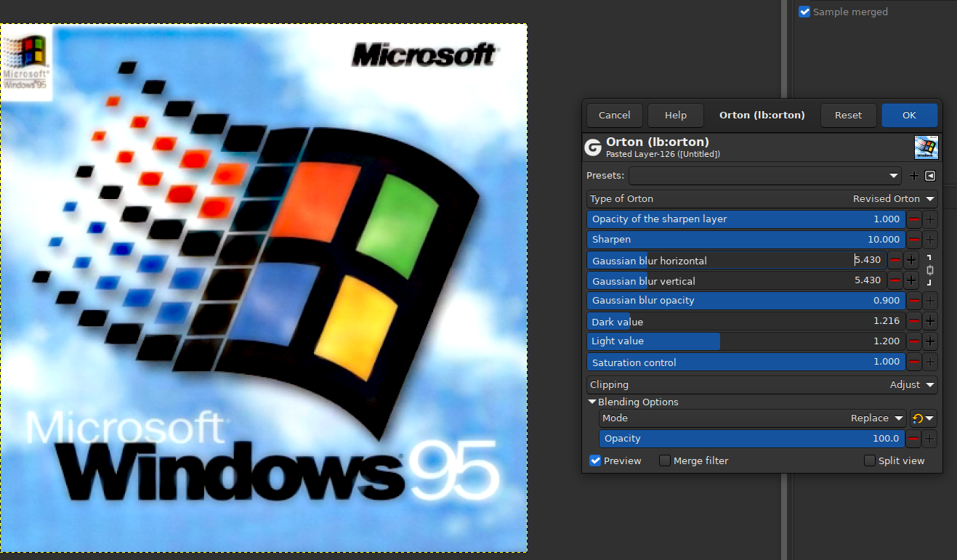This screenshot has width=957, height=560.
Task: Uncheck the Sample merged option
Action: [x=804, y=12]
